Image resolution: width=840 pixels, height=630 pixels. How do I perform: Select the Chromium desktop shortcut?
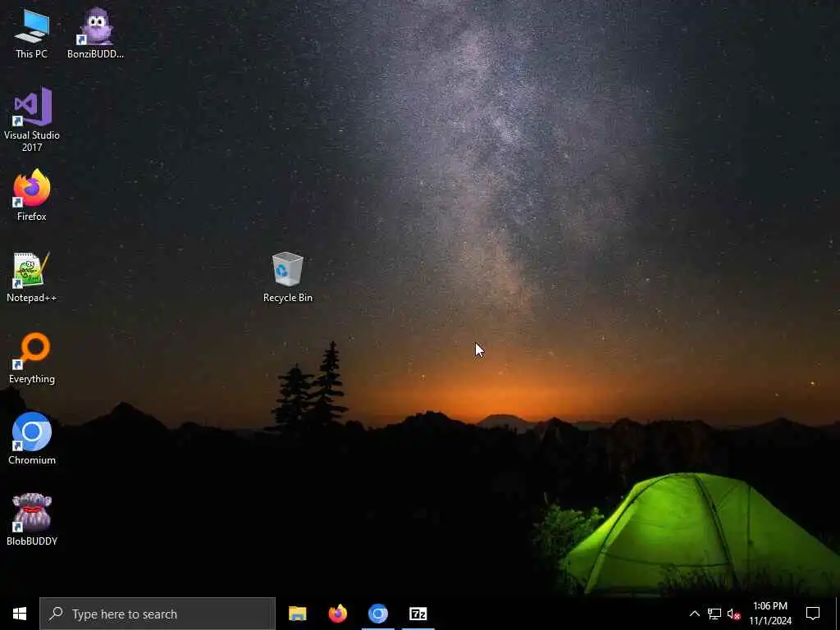(32, 438)
